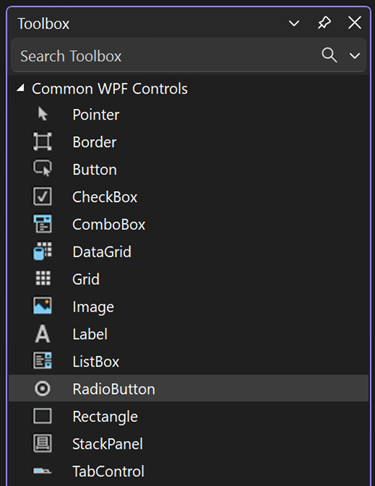
Task: Click the RadioButton text label
Action: point(114,389)
